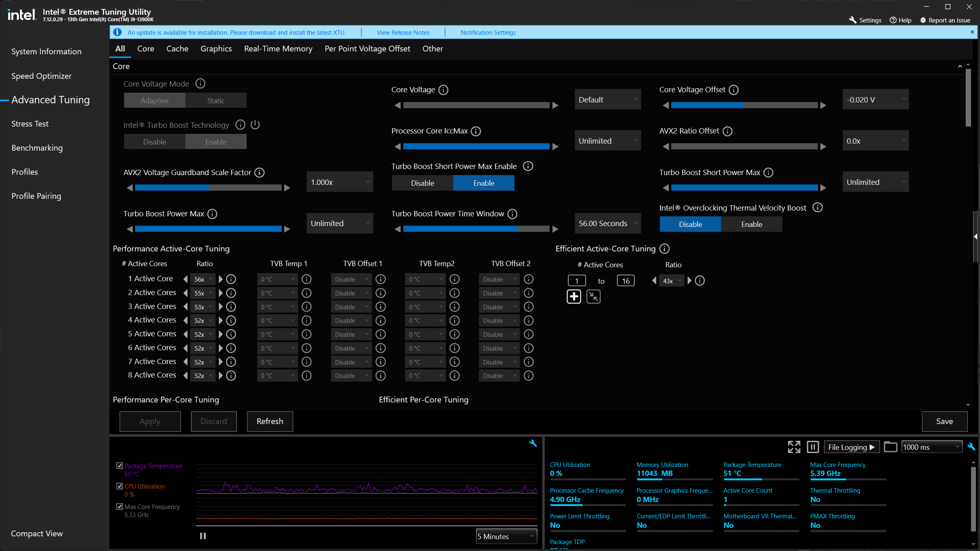
Task: Expand monitor view with the fullscreen arrows icon
Action: click(x=794, y=447)
